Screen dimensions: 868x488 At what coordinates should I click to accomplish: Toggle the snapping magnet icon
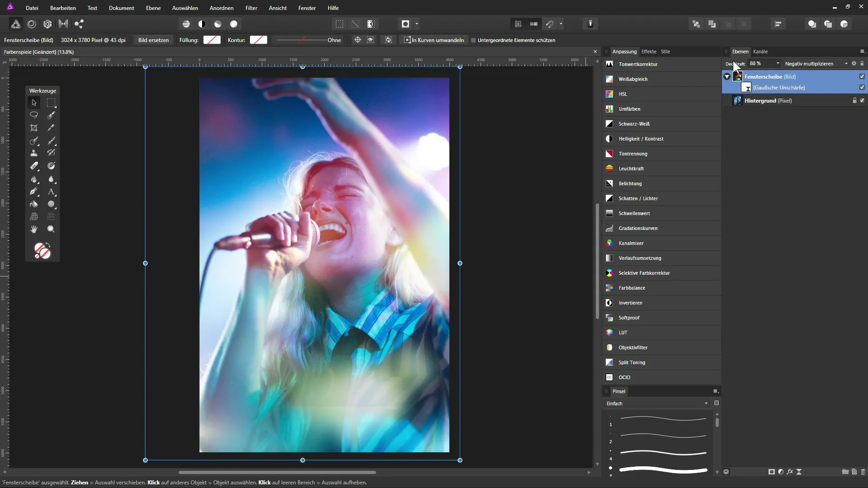click(550, 24)
